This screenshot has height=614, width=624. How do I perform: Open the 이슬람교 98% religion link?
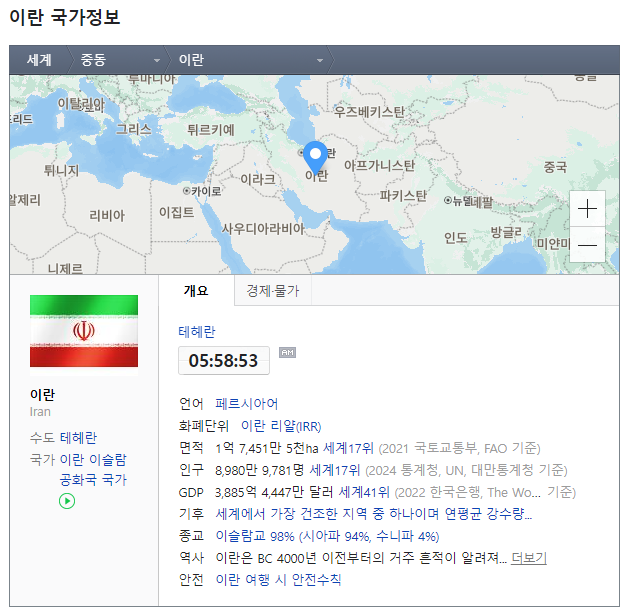[327, 536]
